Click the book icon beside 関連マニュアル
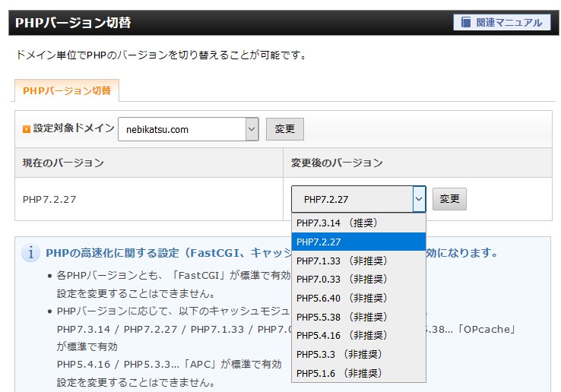 pyautogui.click(x=464, y=23)
